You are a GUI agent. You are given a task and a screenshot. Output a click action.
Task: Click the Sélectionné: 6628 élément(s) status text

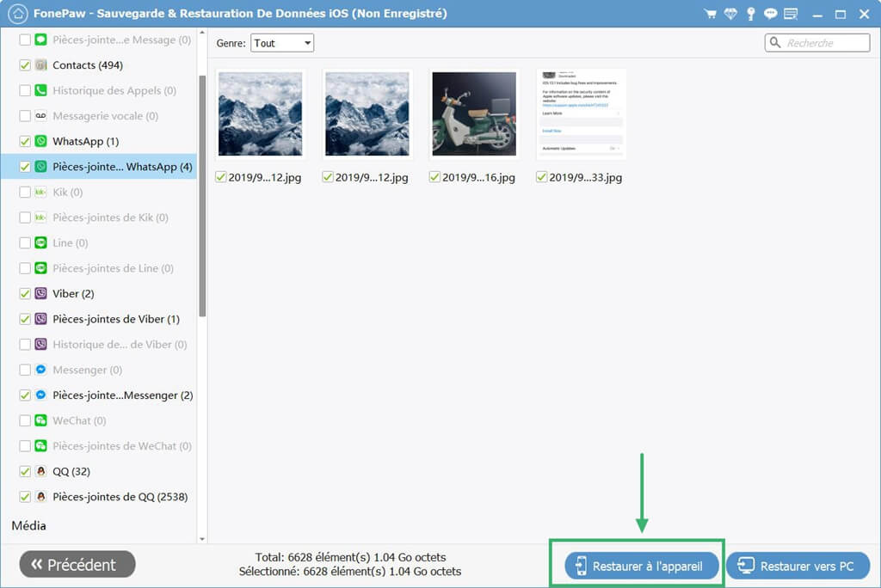[350, 572]
